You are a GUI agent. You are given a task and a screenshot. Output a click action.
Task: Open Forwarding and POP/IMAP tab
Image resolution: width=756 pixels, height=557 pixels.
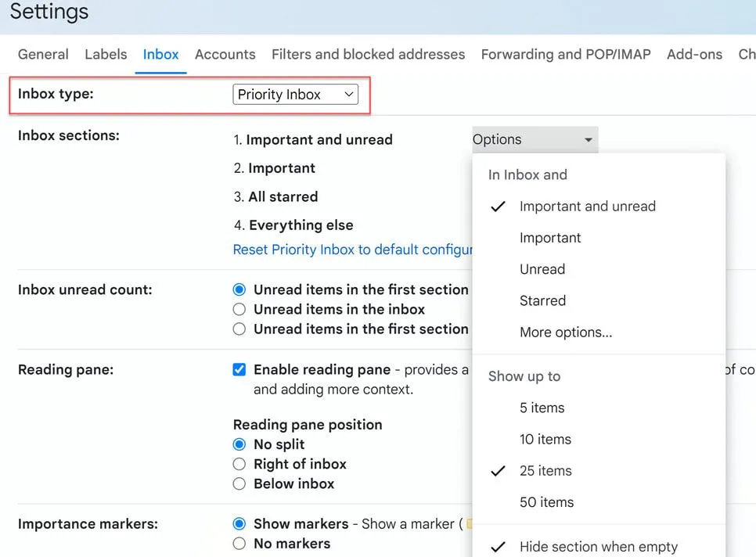566,54
